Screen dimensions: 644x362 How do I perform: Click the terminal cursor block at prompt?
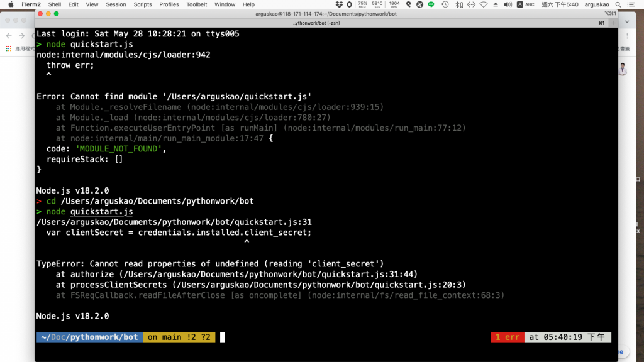coord(223,337)
